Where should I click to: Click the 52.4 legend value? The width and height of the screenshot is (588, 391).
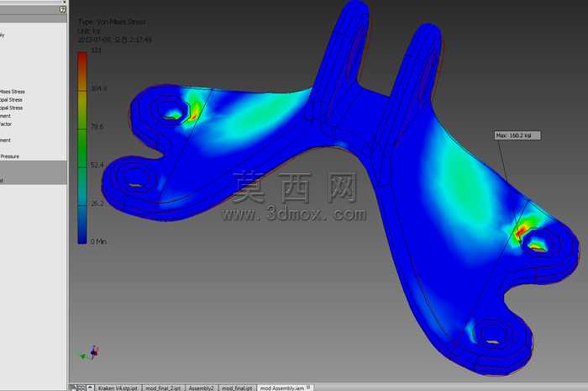(97, 165)
